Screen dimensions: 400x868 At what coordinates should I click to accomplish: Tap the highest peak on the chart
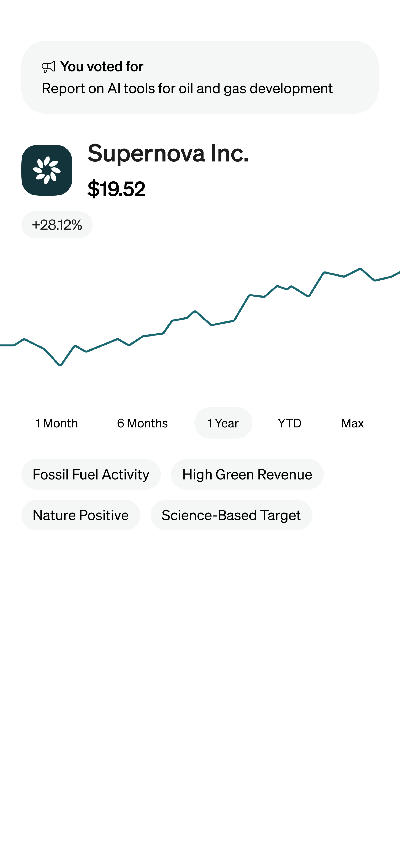(x=360, y=269)
